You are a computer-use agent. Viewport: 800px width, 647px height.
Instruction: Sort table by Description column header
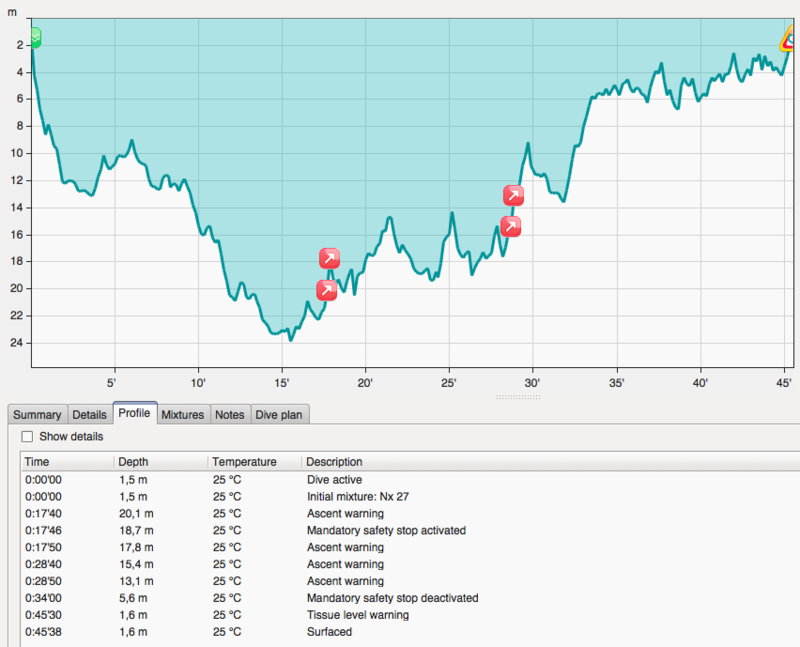click(551, 462)
